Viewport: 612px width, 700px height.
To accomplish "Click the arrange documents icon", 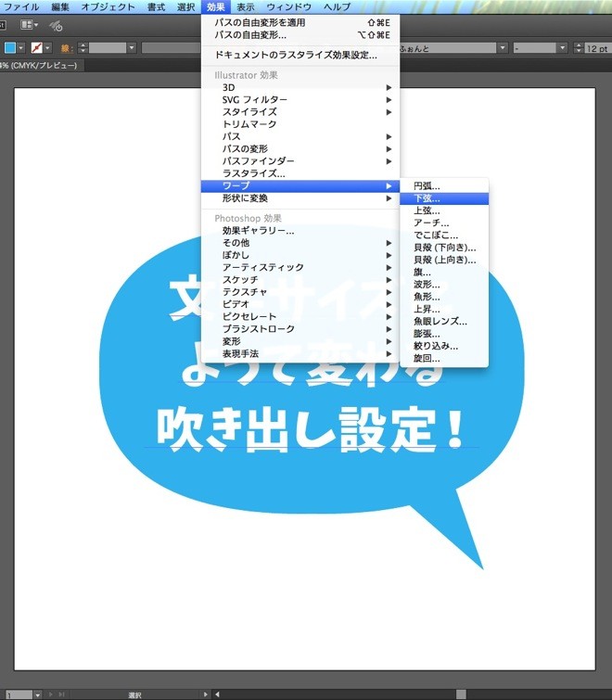I will coord(29,25).
